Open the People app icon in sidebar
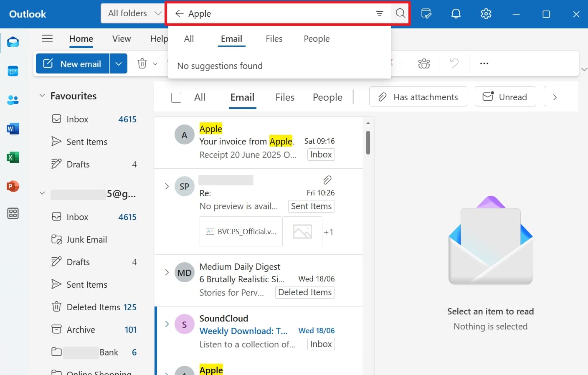This screenshot has height=375, width=588. pyautogui.click(x=13, y=99)
